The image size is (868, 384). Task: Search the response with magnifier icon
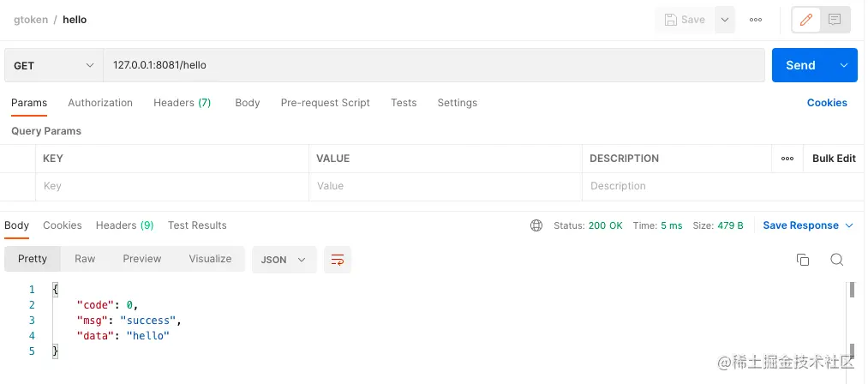[837, 260]
